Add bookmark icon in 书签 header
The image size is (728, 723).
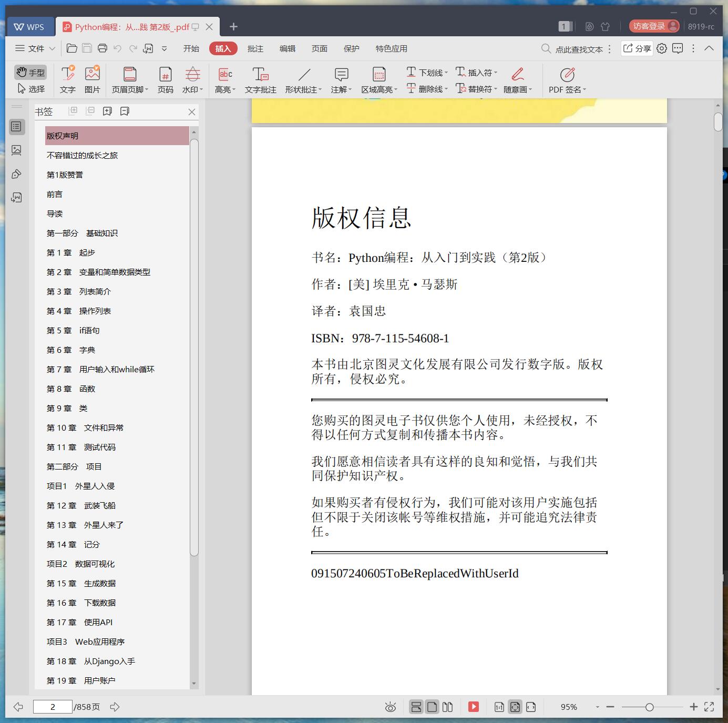click(x=107, y=111)
